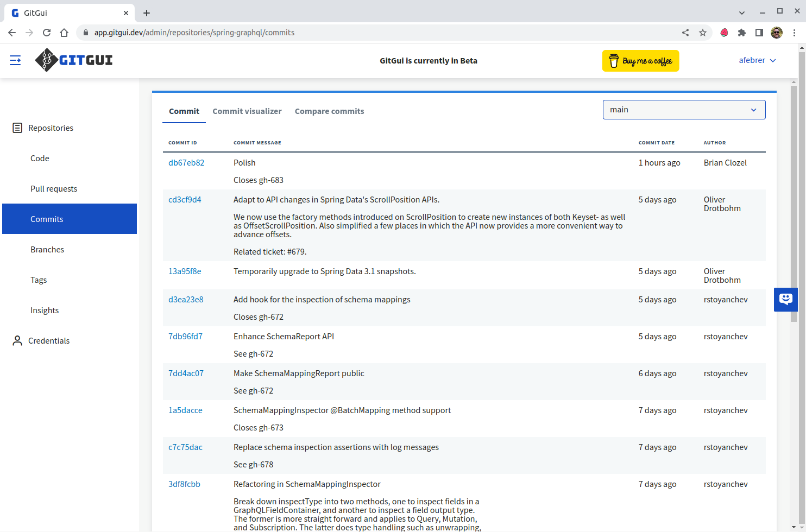
Task: Click the browser home icon
Action: (64, 33)
